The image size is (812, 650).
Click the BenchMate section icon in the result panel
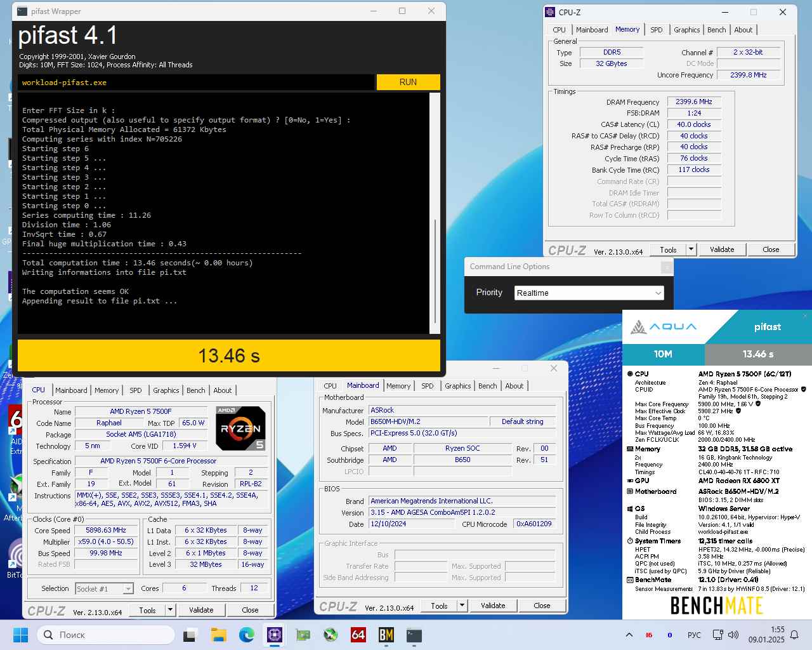[630, 580]
